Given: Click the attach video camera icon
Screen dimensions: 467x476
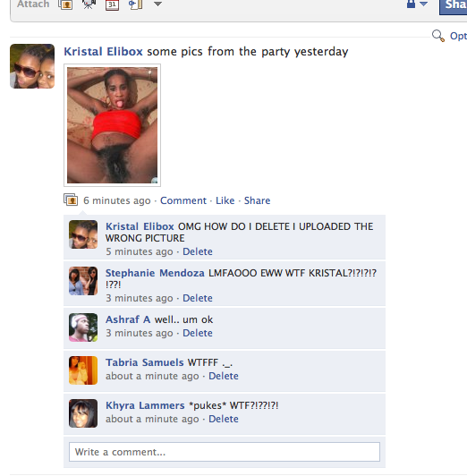Looking at the screenshot, I should (x=89, y=4).
